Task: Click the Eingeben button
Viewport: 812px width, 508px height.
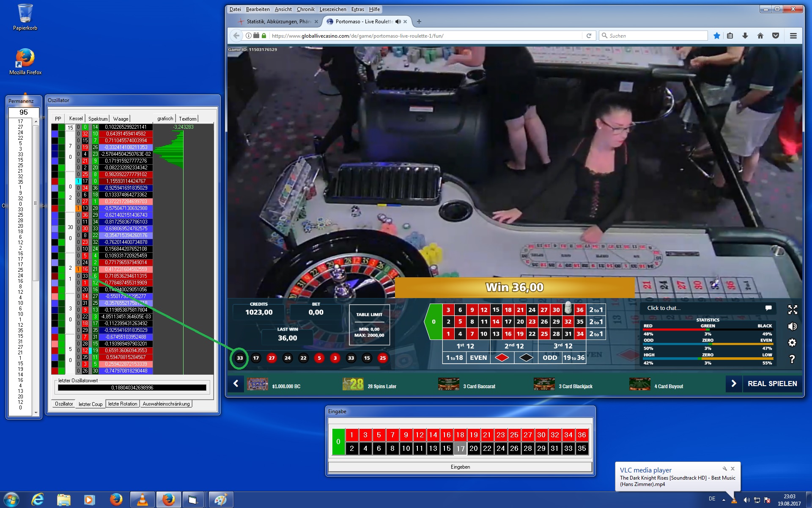Action: coord(460,467)
